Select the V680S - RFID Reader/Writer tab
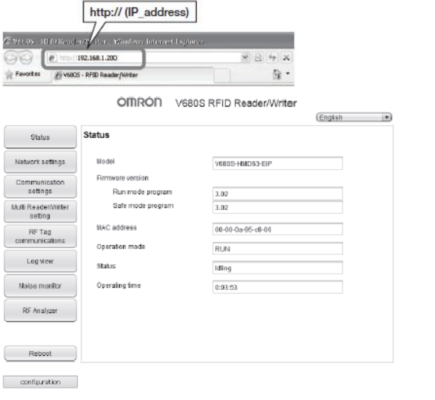This screenshot has width=435, height=400. (x=133, y=75)
